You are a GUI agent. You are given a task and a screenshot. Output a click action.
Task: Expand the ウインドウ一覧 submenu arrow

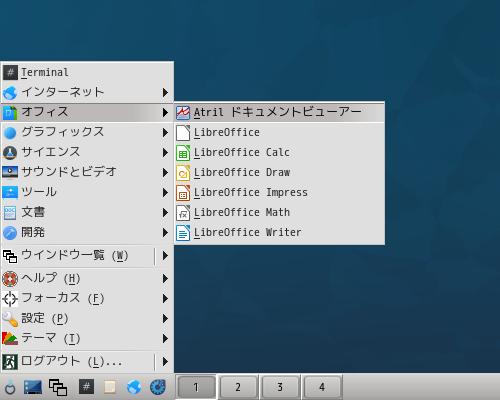[165, 256]
